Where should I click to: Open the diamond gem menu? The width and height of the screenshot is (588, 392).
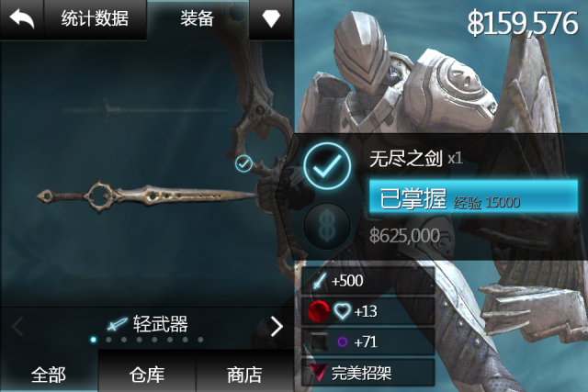click(x=271, y=18)
